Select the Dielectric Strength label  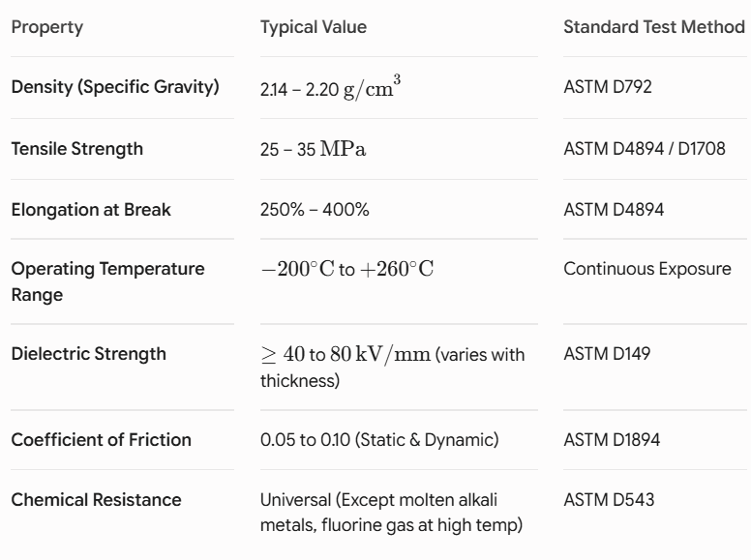(89, 354)
